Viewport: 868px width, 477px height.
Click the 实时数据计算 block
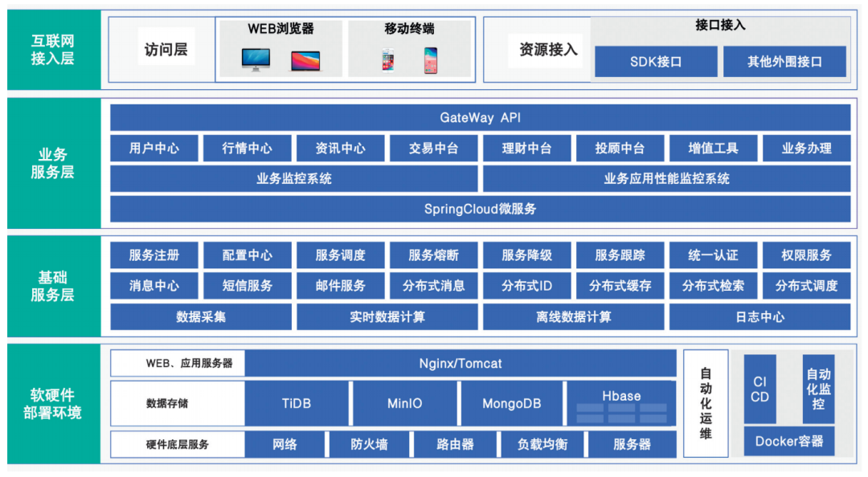tap(387, 317)
